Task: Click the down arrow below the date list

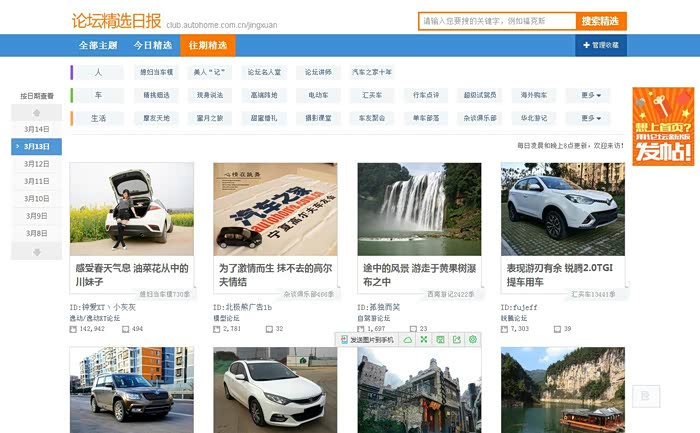Action: pos(37,252)
